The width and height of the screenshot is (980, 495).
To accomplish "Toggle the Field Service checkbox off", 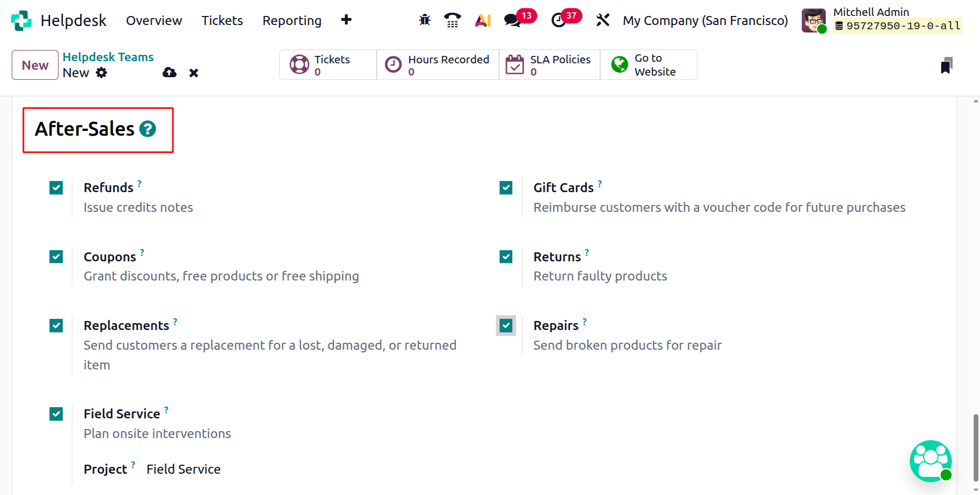I will point(56,414).
